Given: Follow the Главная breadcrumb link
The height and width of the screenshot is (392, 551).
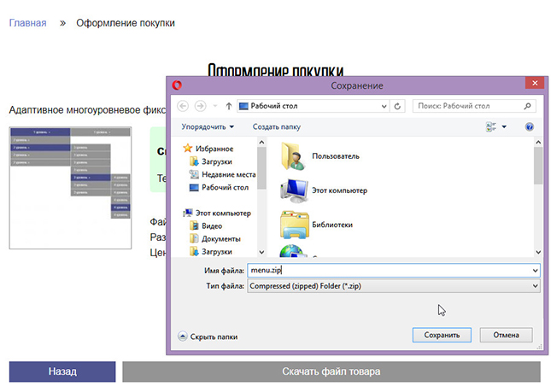Looking at the screenshot, I should coord(28,23).
